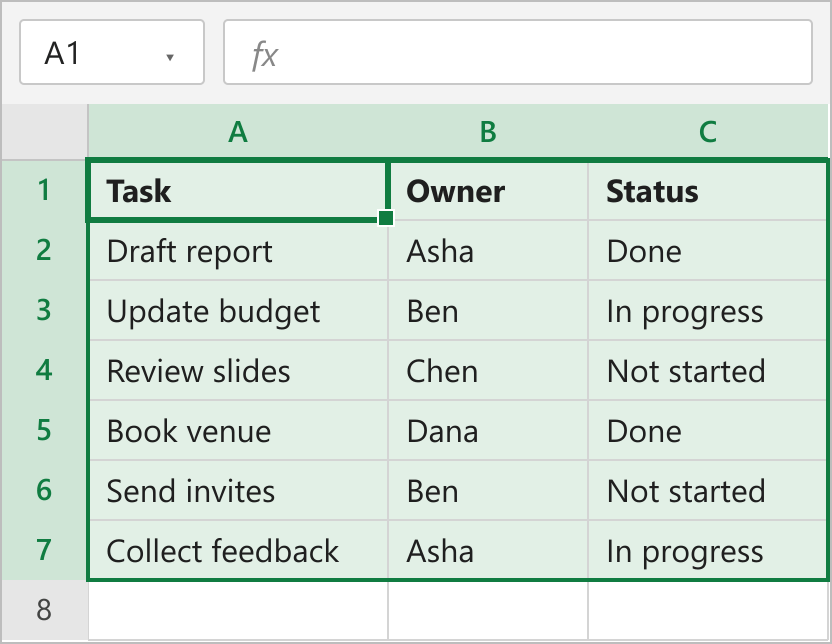The height and width of the screenshot is (644, 832).
Task: Select column B header
Action: [x=488, y=132]
